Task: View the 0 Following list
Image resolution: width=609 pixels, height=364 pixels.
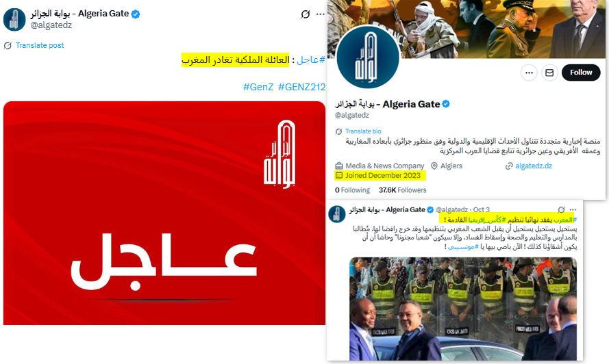Action: (352, 190)
